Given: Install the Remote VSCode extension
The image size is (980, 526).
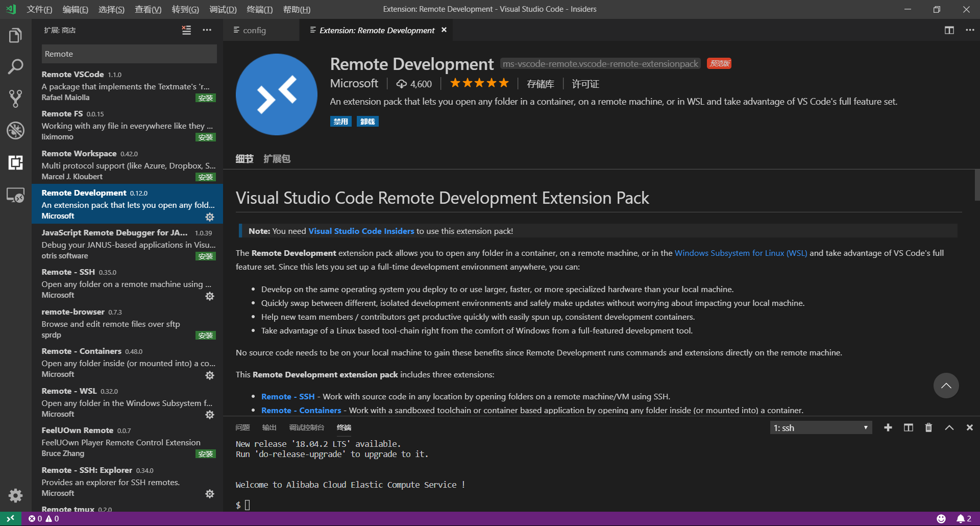Looking at the screenshot, I should pyautogui.click(x=206, y=98).
